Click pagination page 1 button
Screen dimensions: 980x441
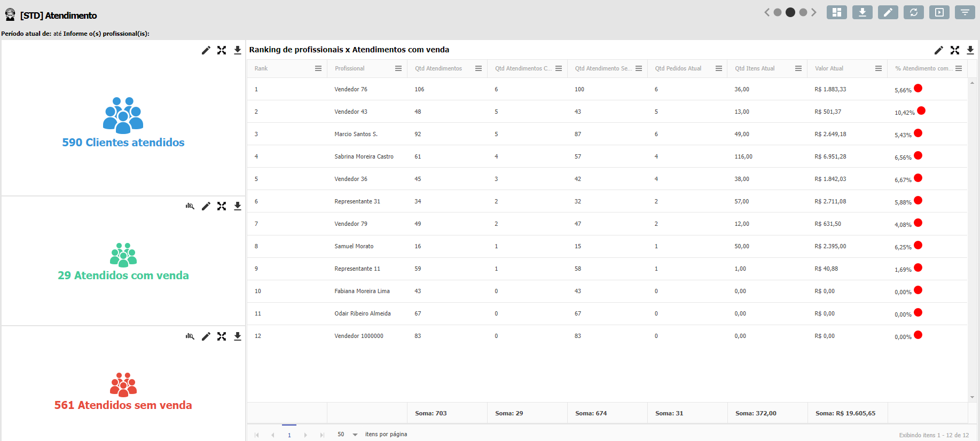click(x=289, y=435)
